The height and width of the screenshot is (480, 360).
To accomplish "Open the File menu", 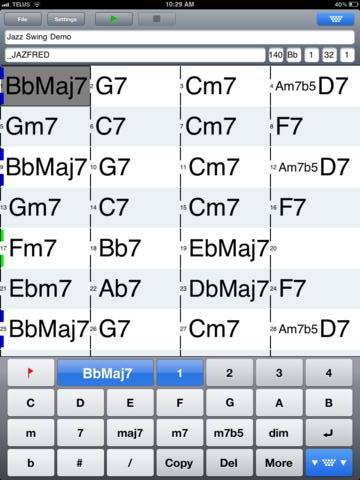I will point(23,19).
